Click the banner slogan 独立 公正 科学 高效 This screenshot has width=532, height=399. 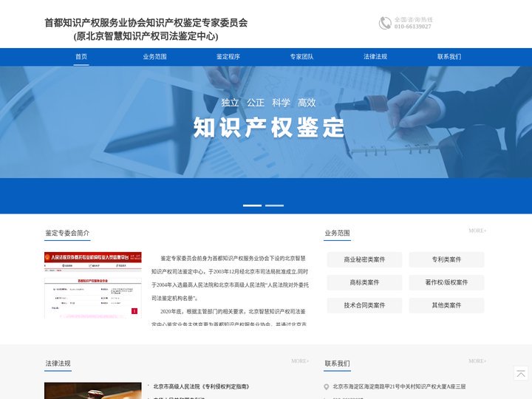(x=268, y=103)
